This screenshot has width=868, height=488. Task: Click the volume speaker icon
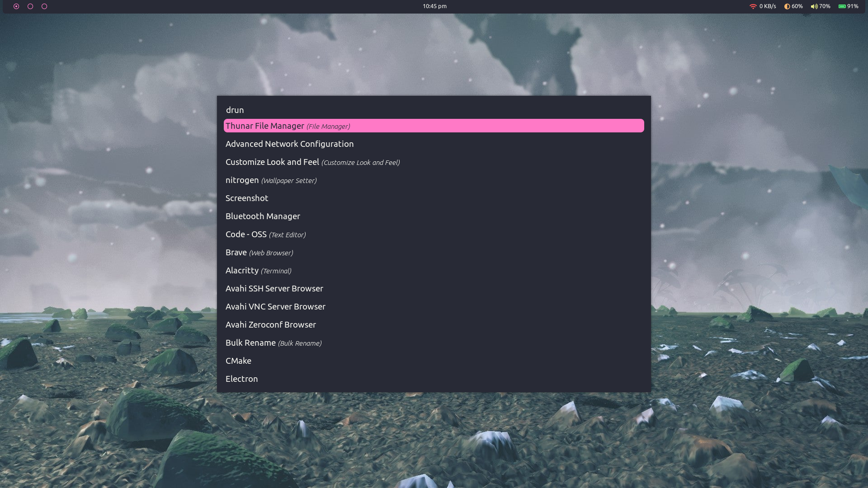814,6
